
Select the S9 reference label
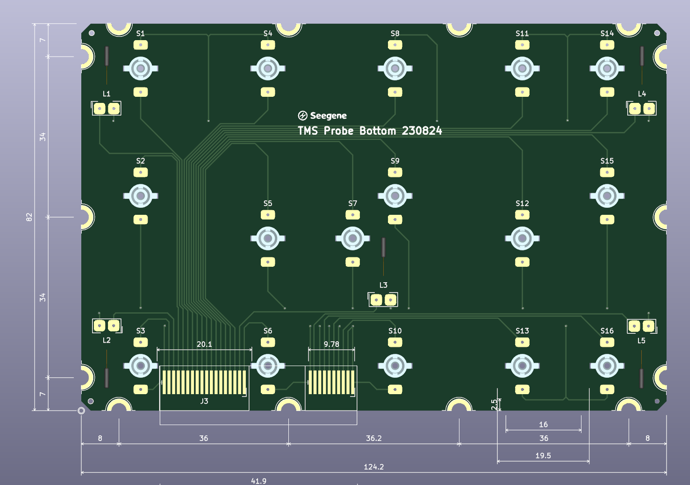pos(395,161)
